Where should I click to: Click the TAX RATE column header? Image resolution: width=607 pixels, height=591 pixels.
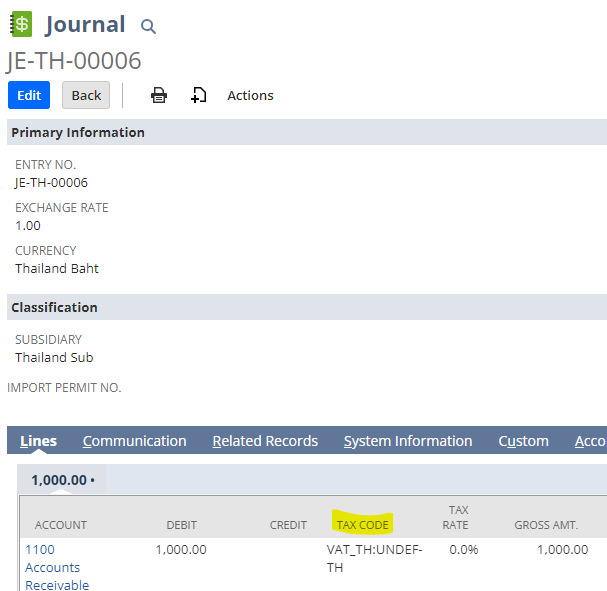pos(456,517)
